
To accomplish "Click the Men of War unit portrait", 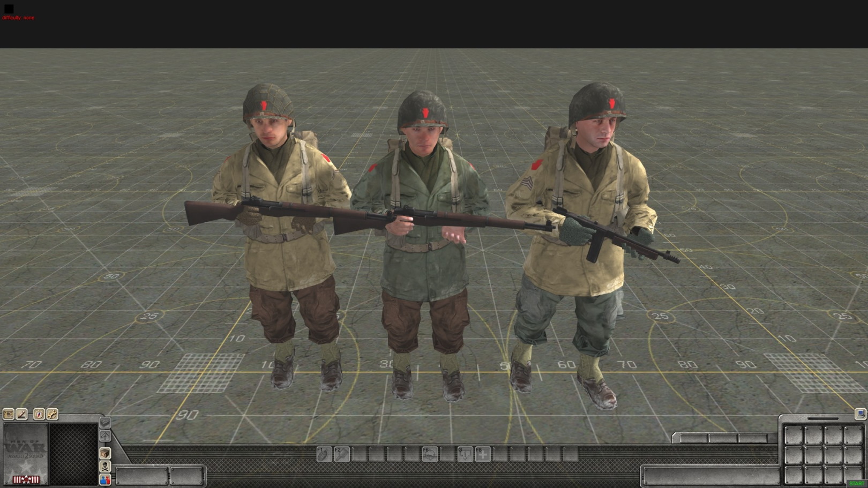I will (x=26, y=453).
